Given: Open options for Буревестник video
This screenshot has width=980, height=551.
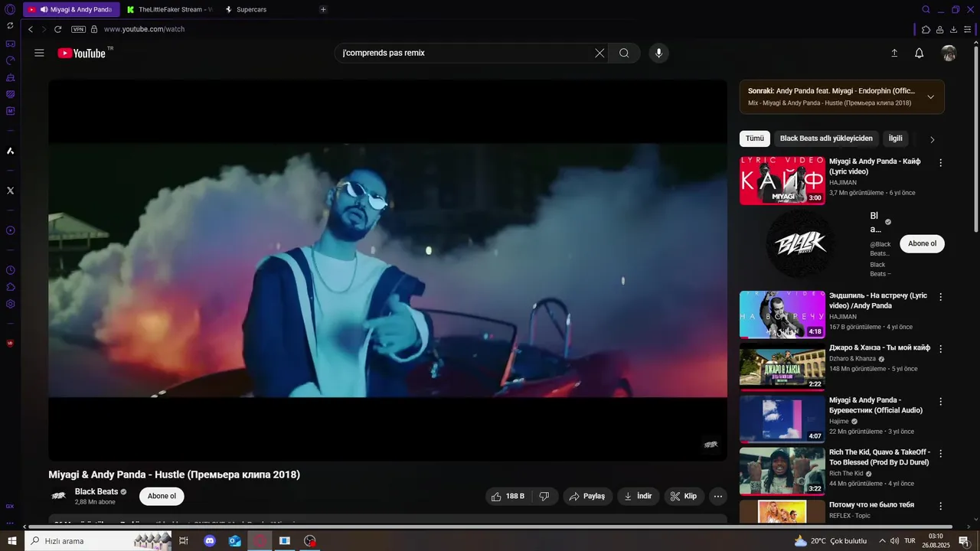Looking at the screenshot, I should coord(941,402).
